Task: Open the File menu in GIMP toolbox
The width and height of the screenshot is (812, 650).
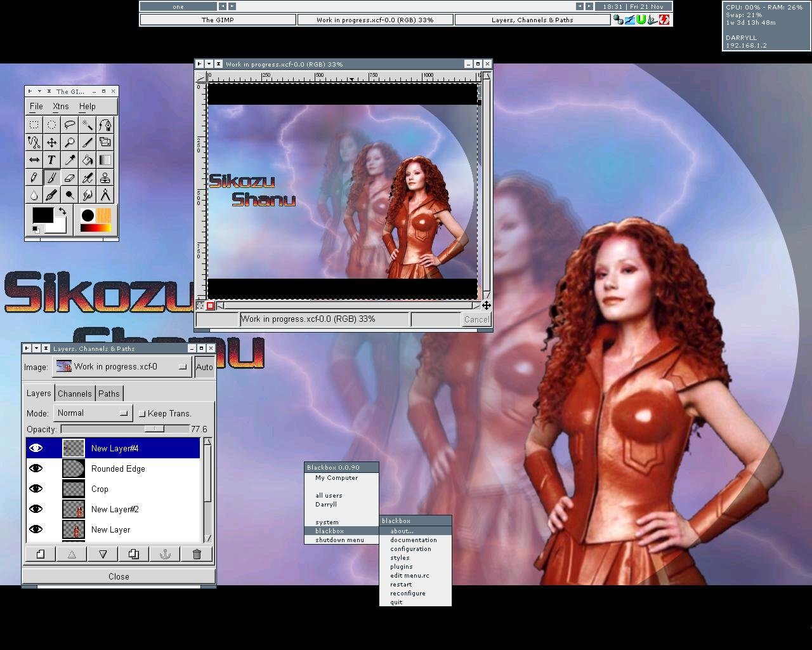Action: [x=36, y=106]
